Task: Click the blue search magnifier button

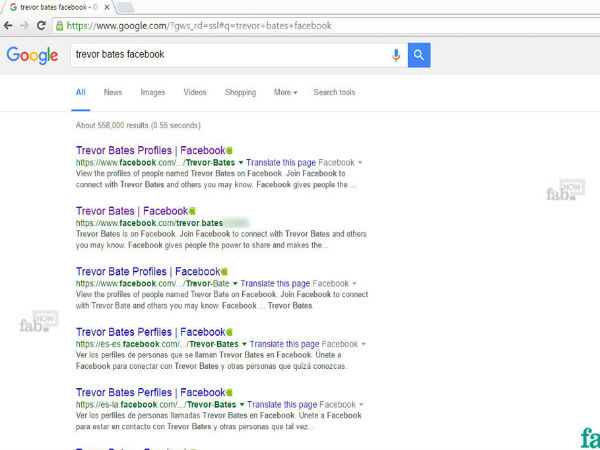Action: (x=419, y=56)
